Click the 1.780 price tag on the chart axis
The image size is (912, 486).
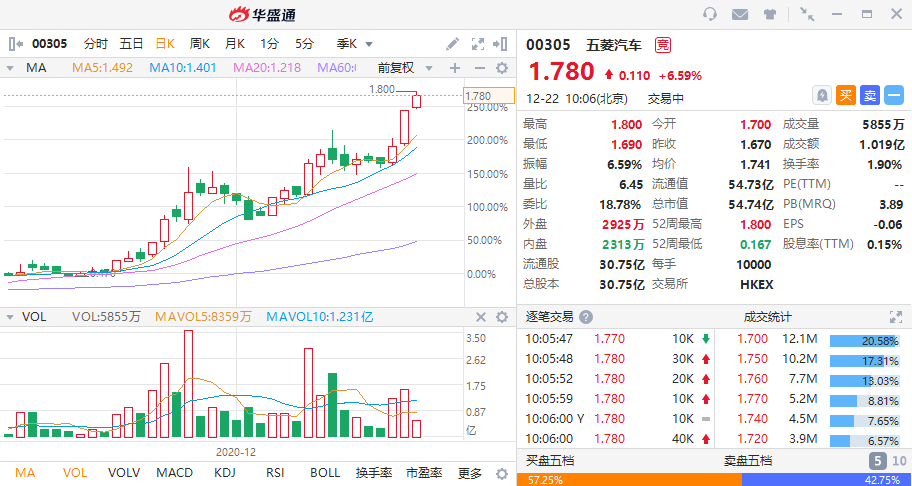489,96
